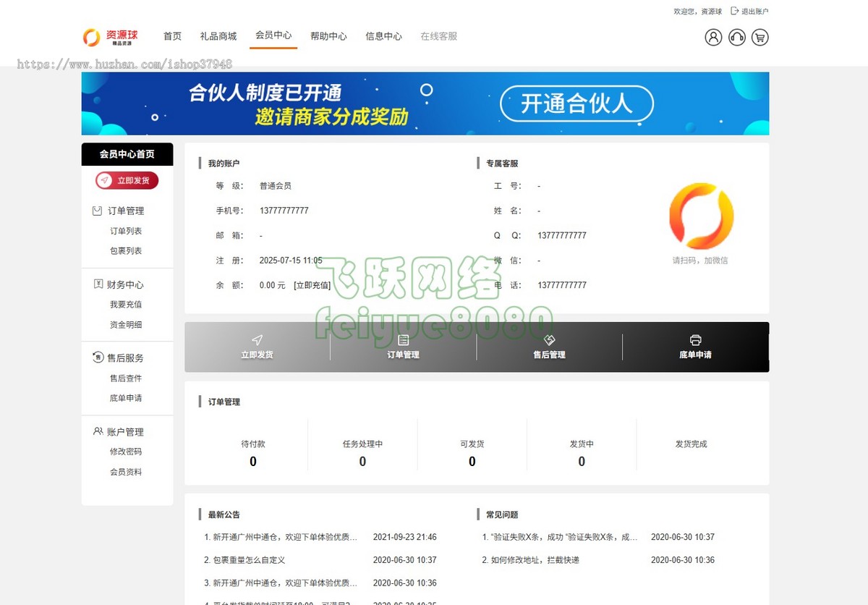This screenshot has width=868, height=605.
Task: Click the 订单管理 sidebar section icon
Action: [97, 211]
